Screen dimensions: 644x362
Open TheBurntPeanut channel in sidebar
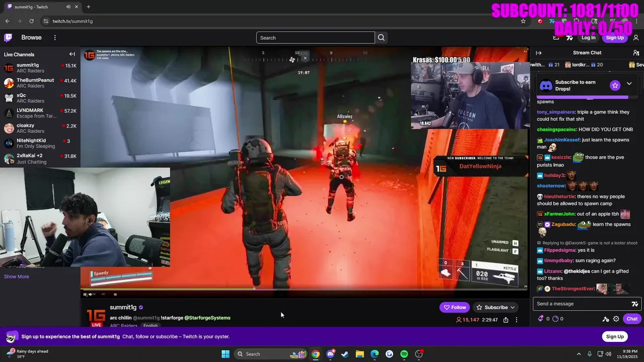[40, 83]
